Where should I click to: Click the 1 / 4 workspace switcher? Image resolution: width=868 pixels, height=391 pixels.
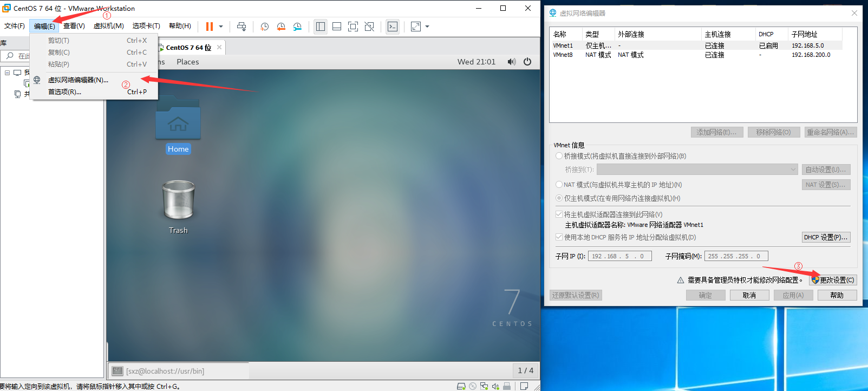526,370
